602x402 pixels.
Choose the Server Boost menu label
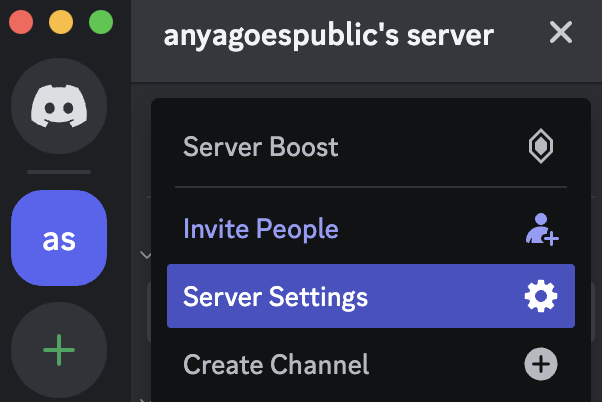coord(260,148)
